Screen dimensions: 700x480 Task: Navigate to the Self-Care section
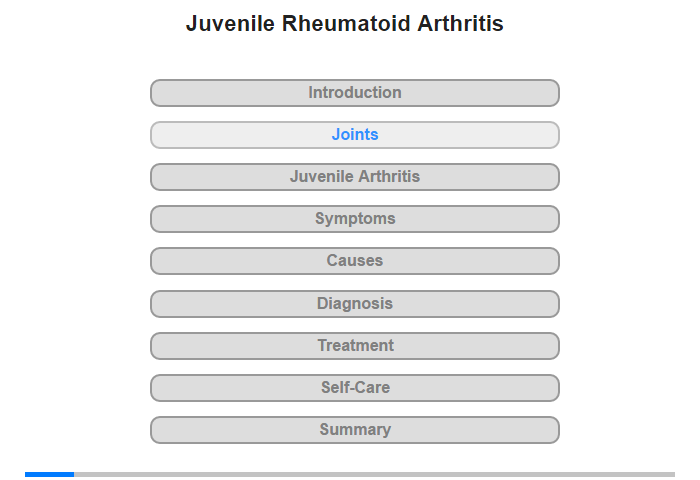(354, 388)
